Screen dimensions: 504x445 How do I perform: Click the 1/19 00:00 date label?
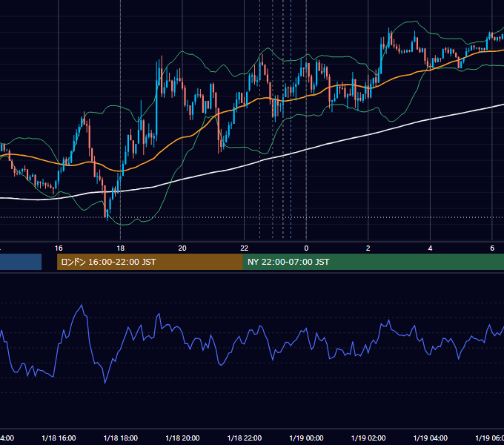click(306, 438)
